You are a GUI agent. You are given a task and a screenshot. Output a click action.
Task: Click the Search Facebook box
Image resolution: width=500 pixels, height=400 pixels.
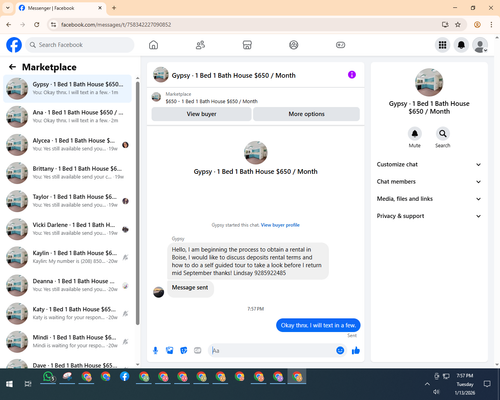point(80,45)
